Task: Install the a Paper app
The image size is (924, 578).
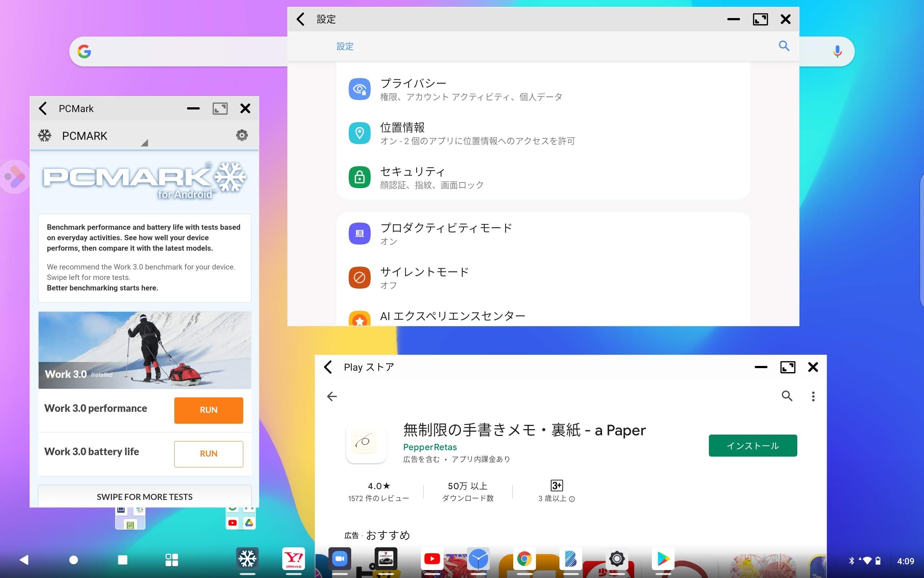Action: [x=753, y=445]
